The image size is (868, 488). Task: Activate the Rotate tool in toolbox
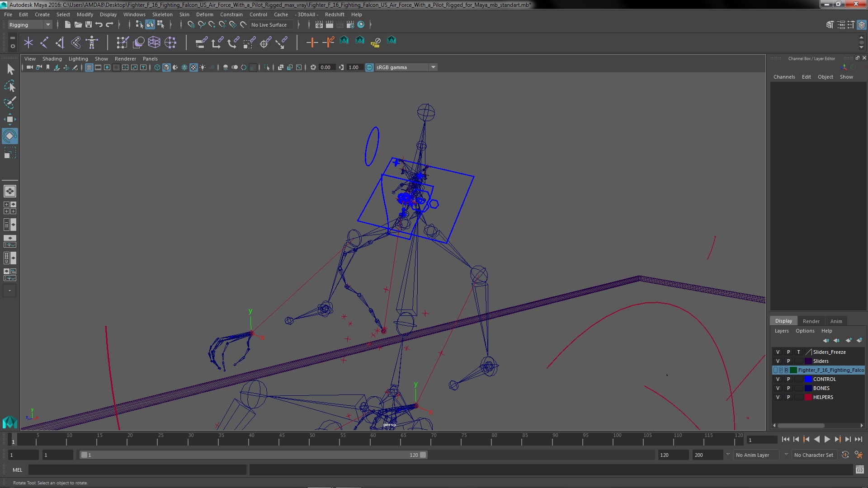click(10, 136)
